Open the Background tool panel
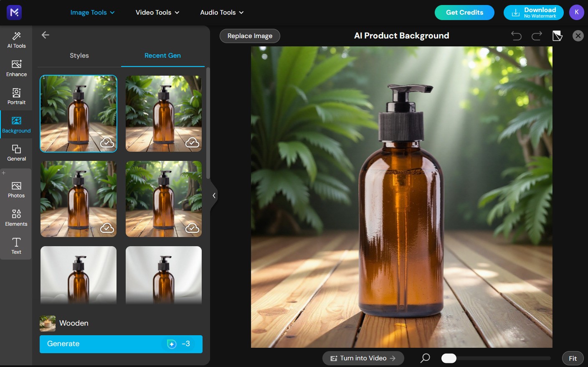The width and height of the screenshot is (588, 367). [16, 124]
